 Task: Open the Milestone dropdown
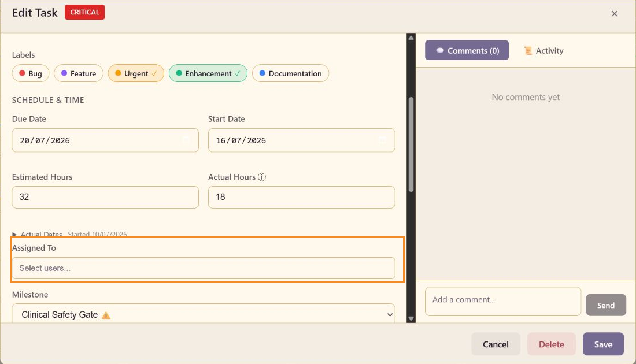coord(203,314)
